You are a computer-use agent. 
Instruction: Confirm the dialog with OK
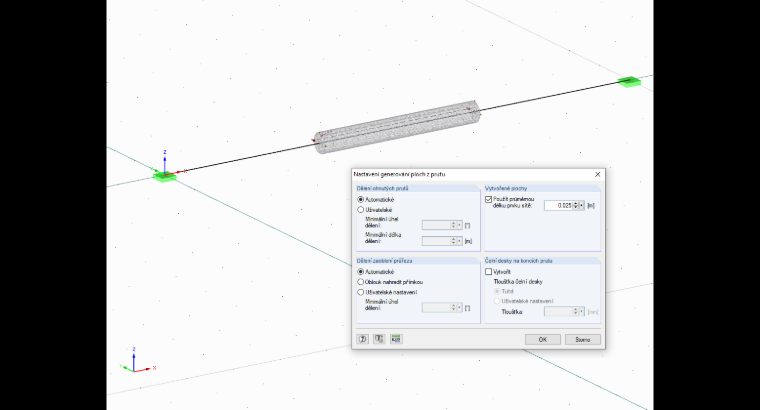click(x=543, y=340)
